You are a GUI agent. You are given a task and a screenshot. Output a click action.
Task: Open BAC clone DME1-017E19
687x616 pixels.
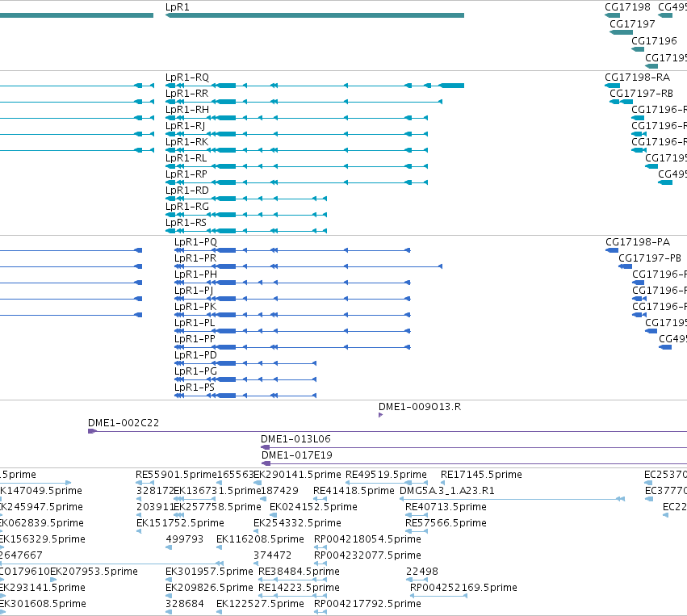tap(297, 455)
